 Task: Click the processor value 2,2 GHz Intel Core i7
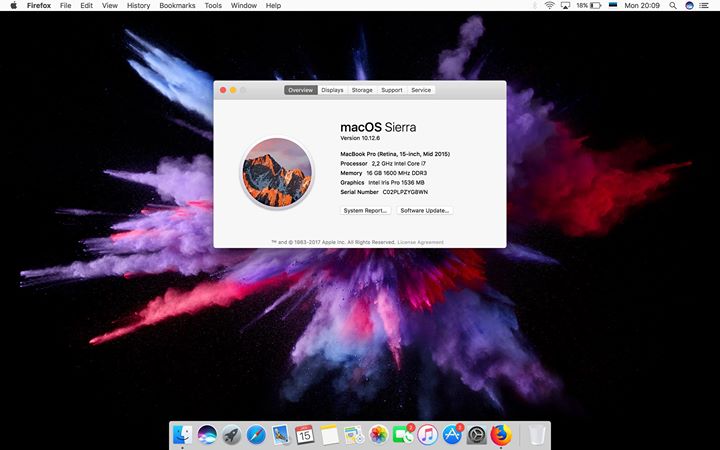click(399, 163)
